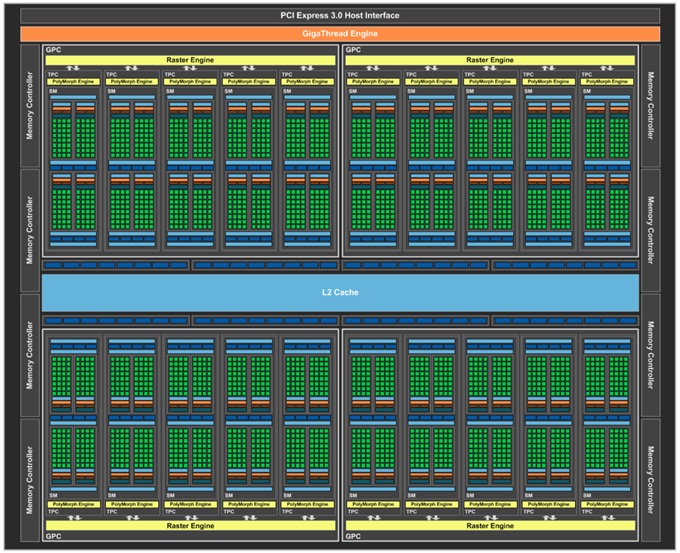
Task: Select the orange GigaThread Engine bar
Action: (x=340, y=34)
